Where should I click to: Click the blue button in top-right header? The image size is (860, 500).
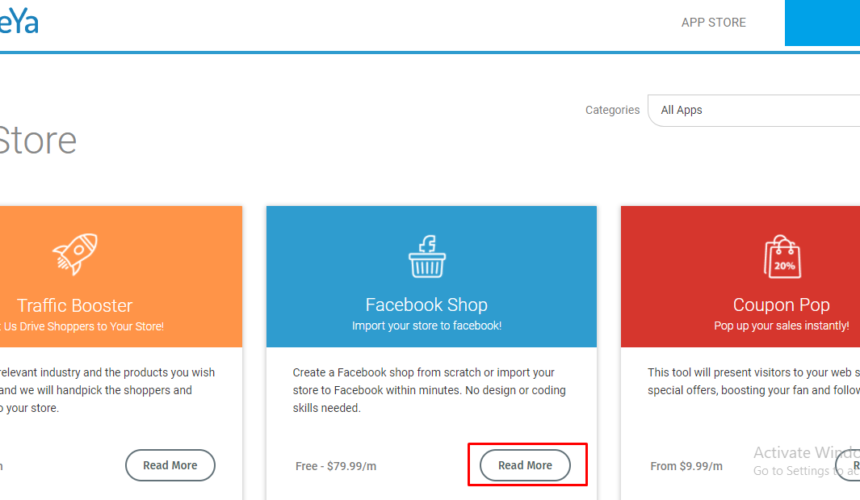[822, 23]
